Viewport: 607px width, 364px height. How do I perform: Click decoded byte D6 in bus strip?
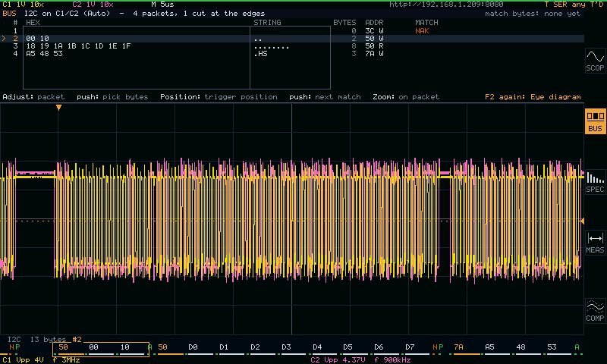point(379,347)
